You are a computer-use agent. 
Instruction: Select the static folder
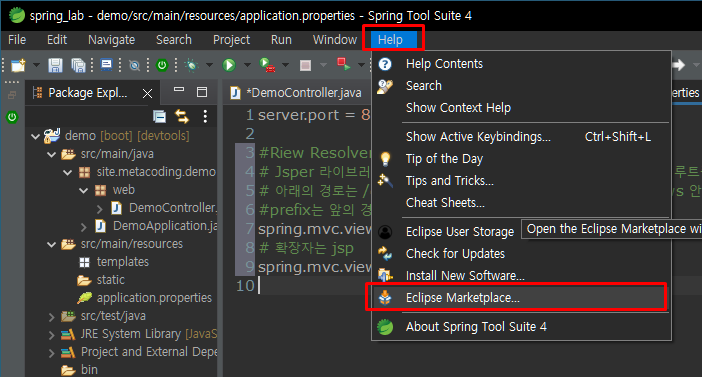[x=111, y=280]
